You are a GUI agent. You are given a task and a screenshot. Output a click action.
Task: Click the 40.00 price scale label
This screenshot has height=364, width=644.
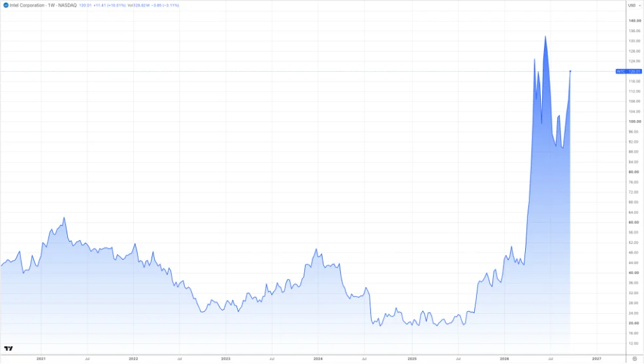[634, 273]
